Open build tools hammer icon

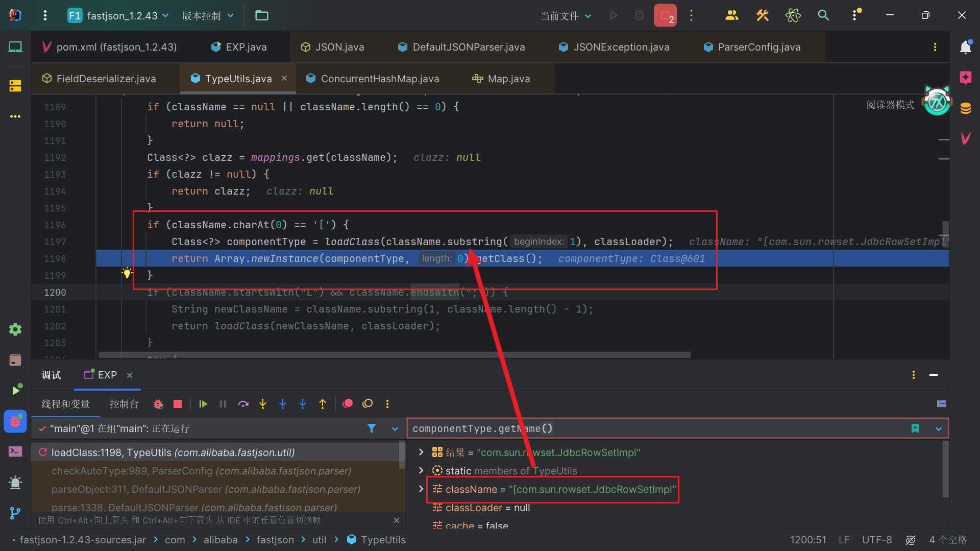[762, 15]
